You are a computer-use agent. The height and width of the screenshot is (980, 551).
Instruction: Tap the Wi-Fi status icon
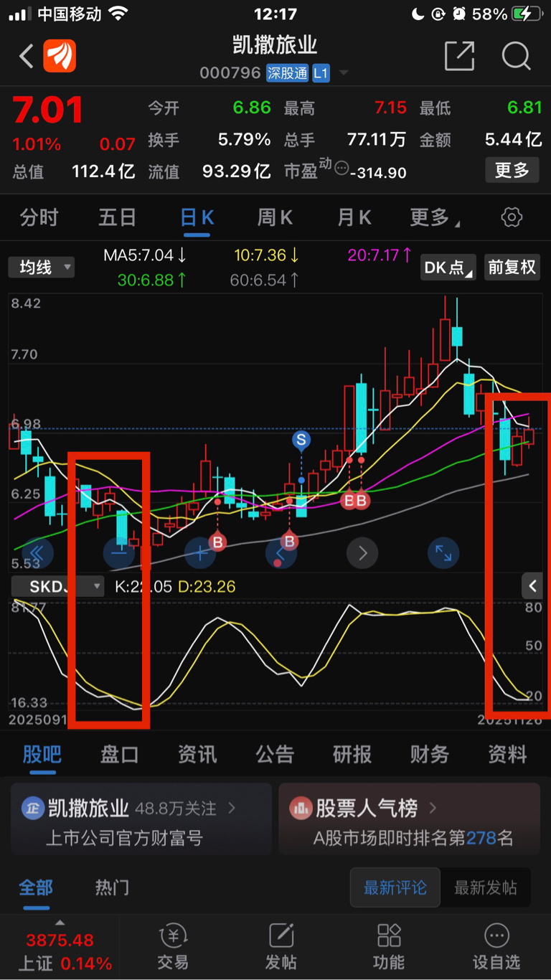(118, 14)
